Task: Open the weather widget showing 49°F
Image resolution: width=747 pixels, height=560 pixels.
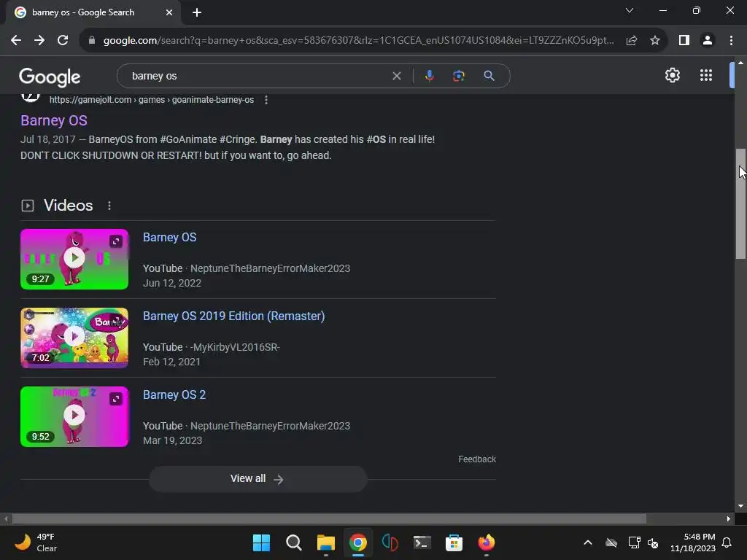Action: [x=36, y=542]
